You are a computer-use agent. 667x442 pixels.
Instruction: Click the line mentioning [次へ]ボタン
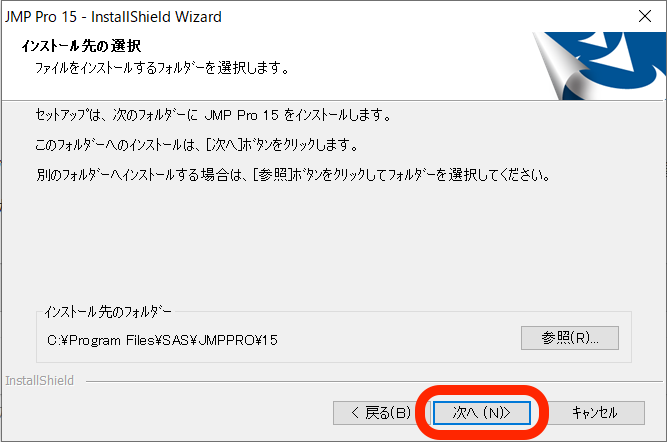(197, 145)
